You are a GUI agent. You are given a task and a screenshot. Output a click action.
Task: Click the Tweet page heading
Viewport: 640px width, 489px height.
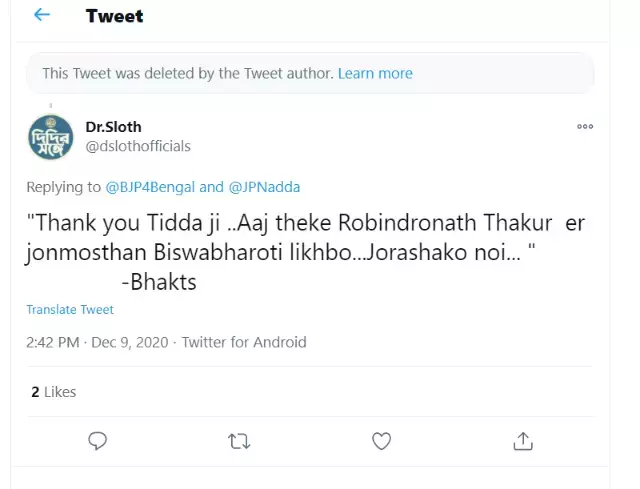[114, 16]
